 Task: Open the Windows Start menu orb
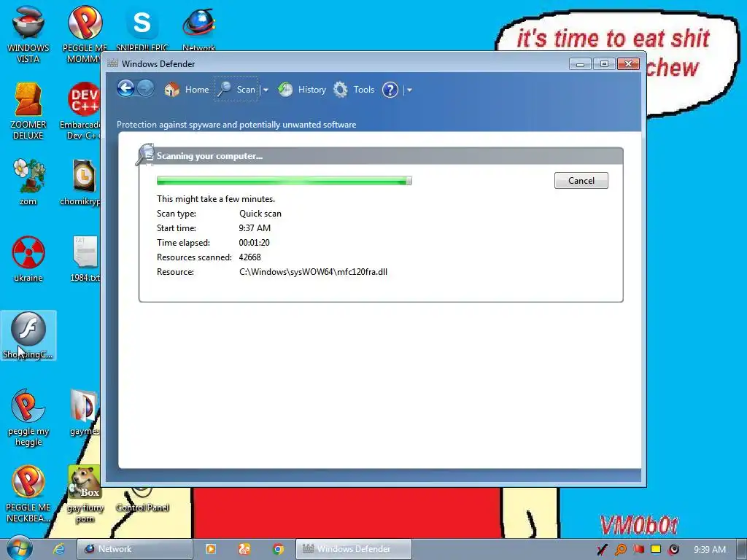coord(20,548)
